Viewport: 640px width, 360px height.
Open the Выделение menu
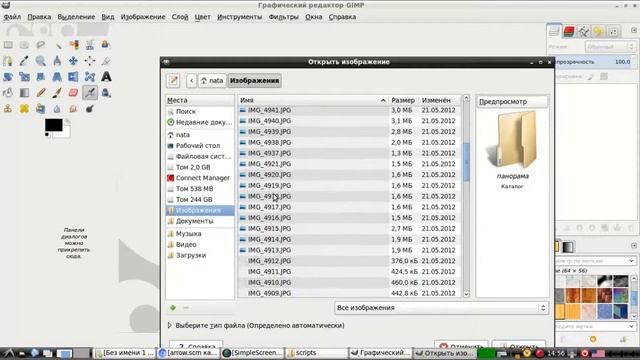pos(76,17)
